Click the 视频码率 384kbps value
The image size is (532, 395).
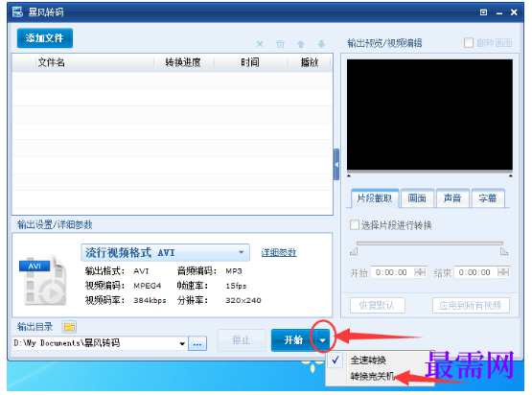coord(150,300)
